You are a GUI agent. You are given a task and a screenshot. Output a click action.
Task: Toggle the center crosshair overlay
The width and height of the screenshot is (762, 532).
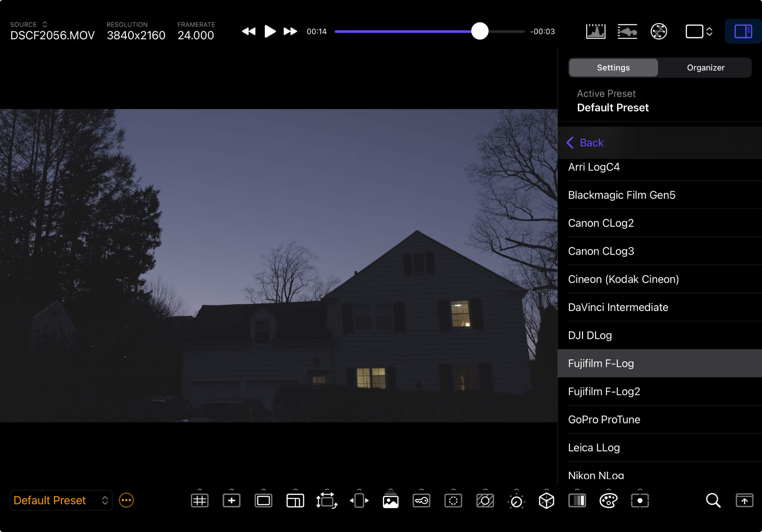pyautogui.click(x=231, y=501)
